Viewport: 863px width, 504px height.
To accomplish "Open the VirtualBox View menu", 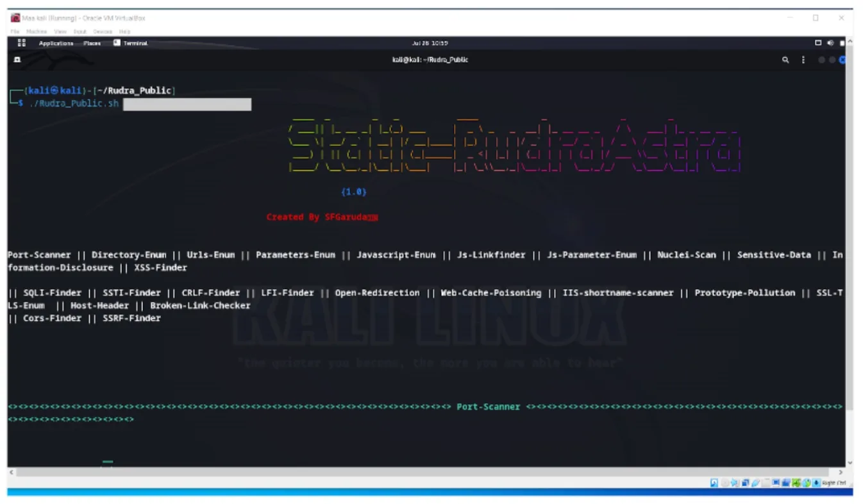I will 60,31.
